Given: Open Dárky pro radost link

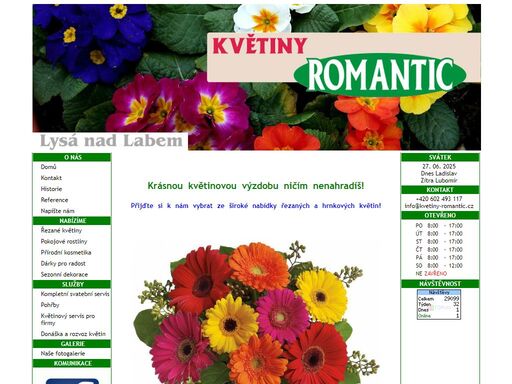Looking at the screenshot, I should point(63,263).
